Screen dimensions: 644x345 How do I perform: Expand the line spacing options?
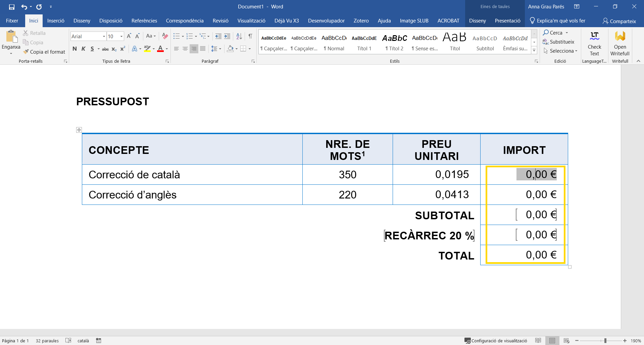click(x=220, y=49)
